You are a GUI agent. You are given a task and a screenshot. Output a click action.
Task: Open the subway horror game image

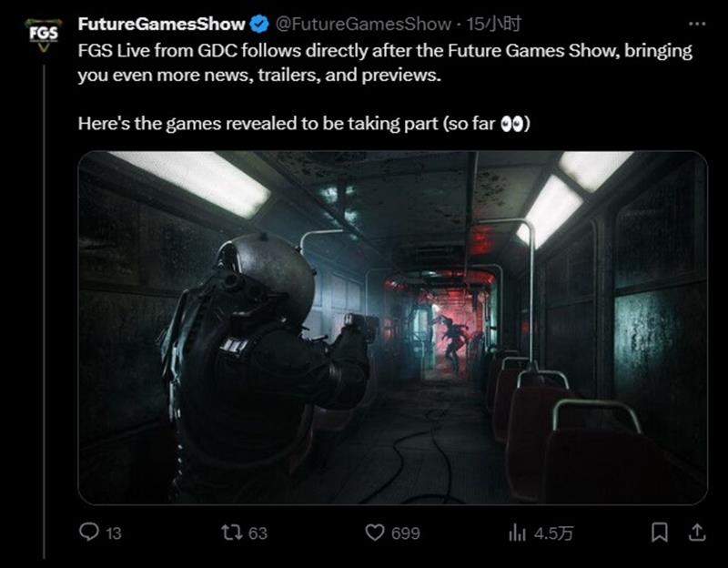[392, 326]
